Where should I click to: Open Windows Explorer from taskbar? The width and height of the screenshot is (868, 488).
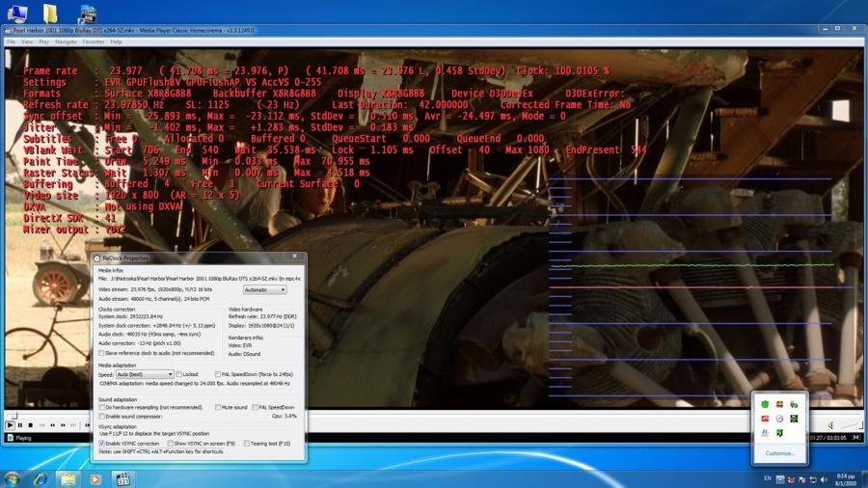[68, 478]
